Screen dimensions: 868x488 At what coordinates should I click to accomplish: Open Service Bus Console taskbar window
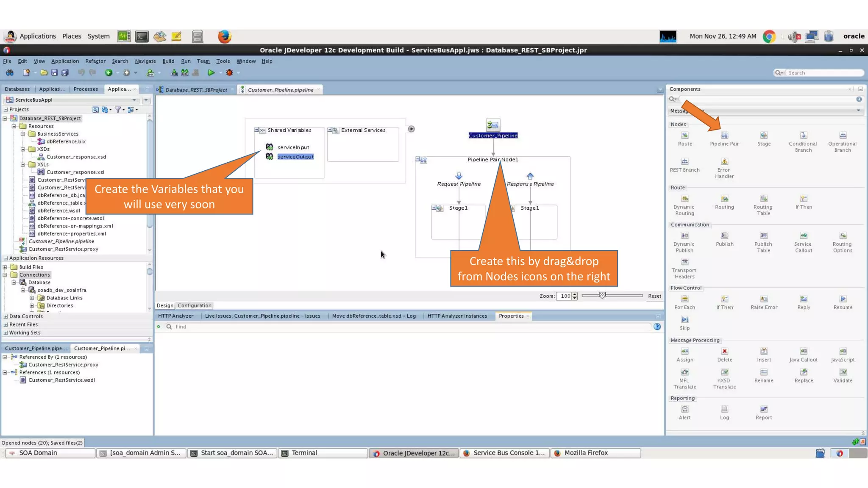point(504,453)
